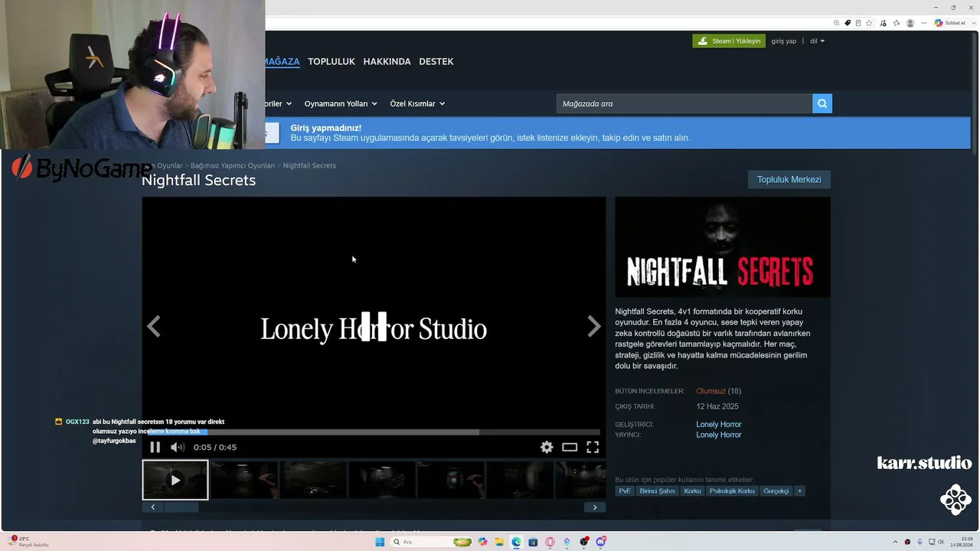Click the Nightfall Secrets header capsule image

[723, 247]
